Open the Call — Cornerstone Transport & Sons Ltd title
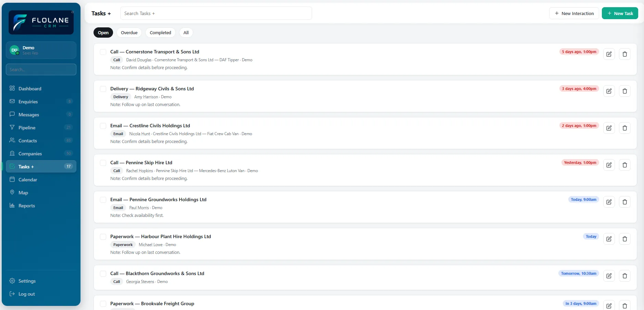This screenshot has width=644, height=310. (154, 52)
